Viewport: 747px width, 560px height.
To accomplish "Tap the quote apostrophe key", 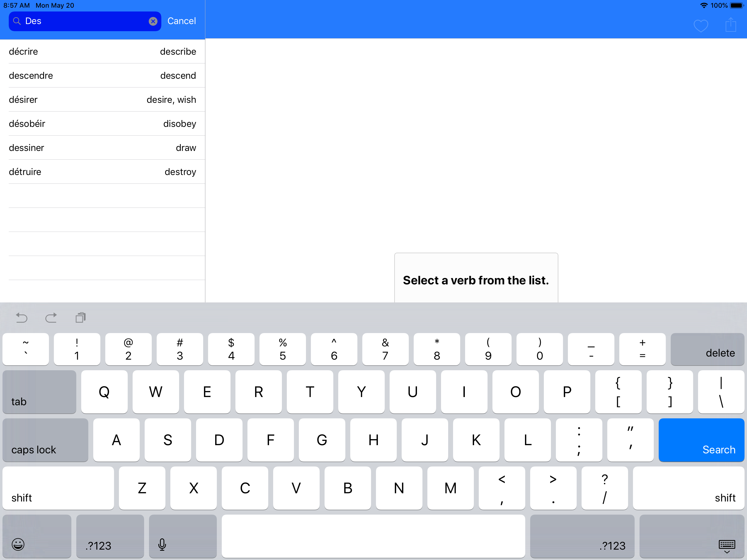I will coord(630,440).
